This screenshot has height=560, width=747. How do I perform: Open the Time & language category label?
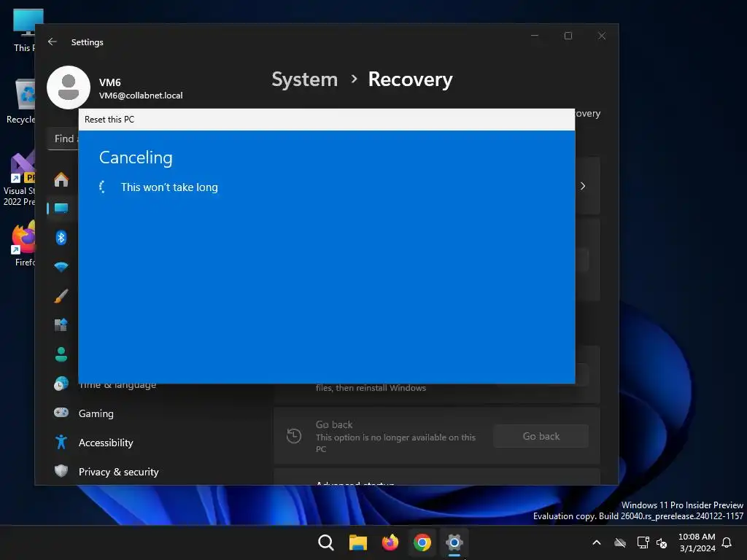tap(117, 385)
